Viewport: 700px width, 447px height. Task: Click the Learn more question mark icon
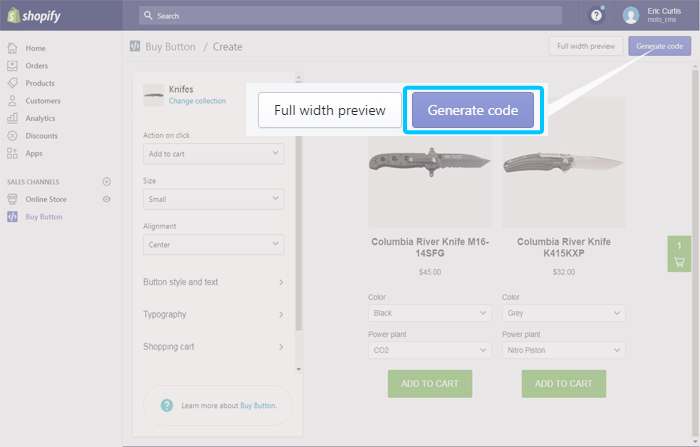[167, 405]
